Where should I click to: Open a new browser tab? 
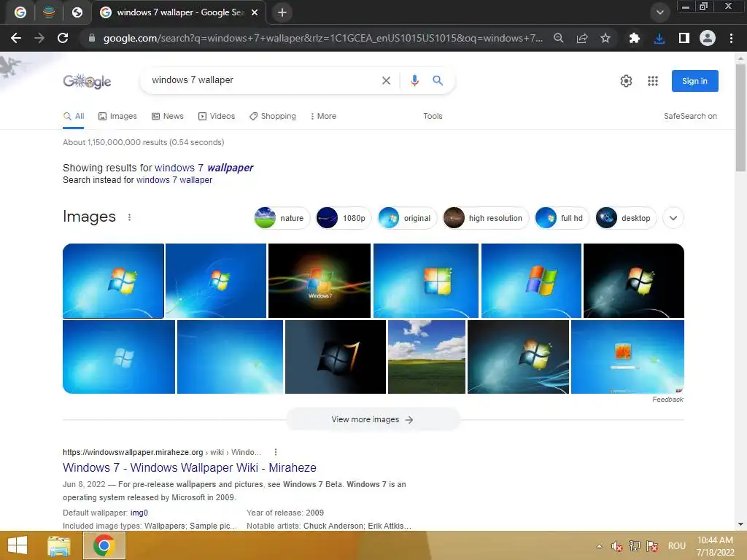(x=282, y=12)
